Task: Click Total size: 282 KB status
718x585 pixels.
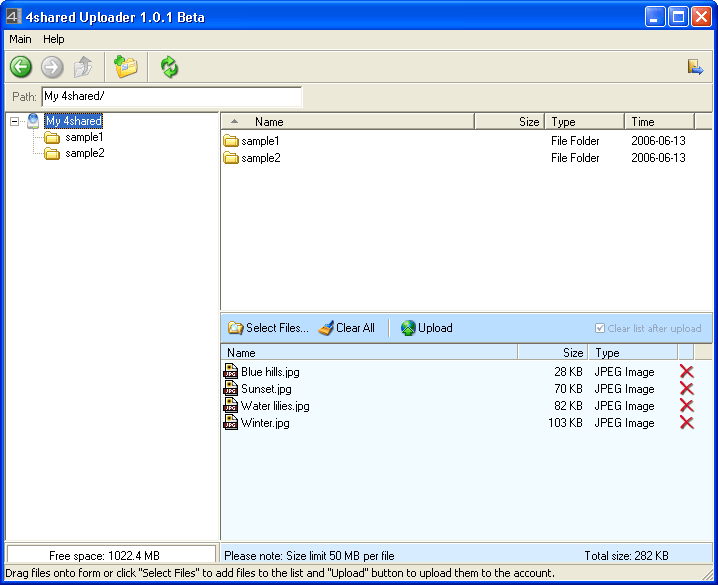Action: [626, 555]
